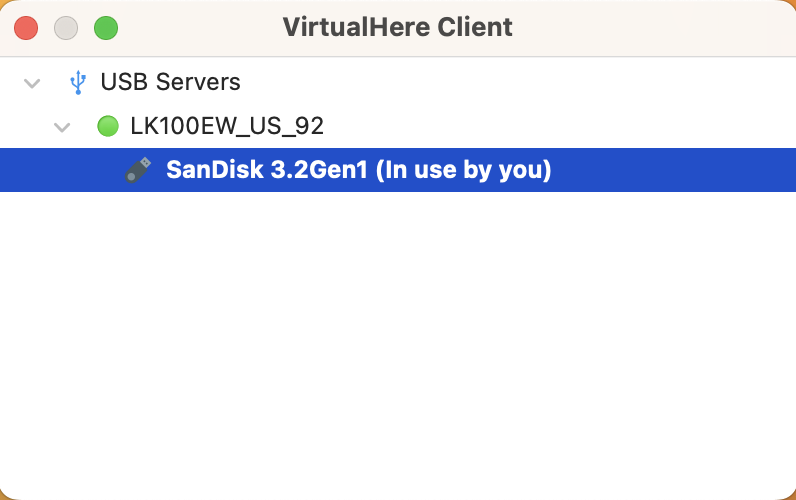Click the SanDisk flash drive icon

coord(138,170)
